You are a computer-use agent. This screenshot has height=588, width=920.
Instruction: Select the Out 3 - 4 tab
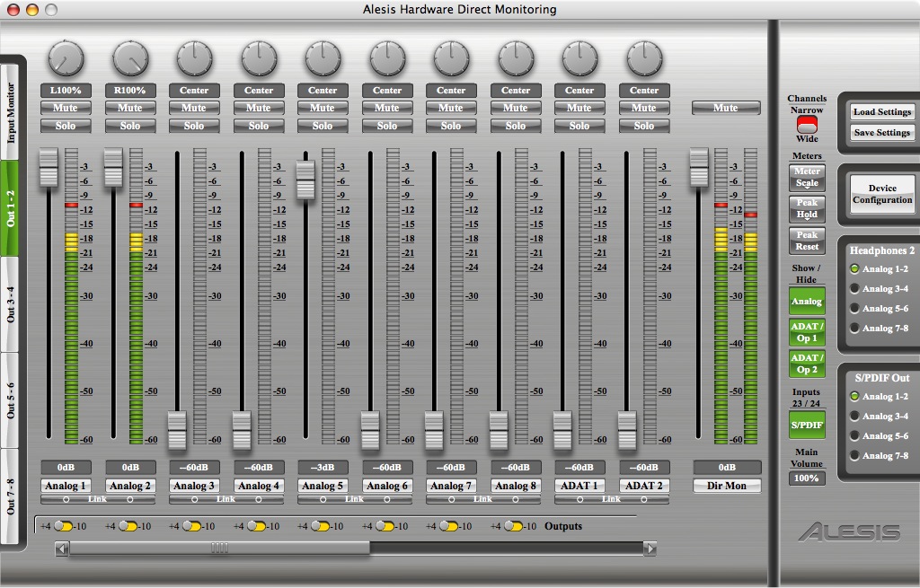coord(11,304)
